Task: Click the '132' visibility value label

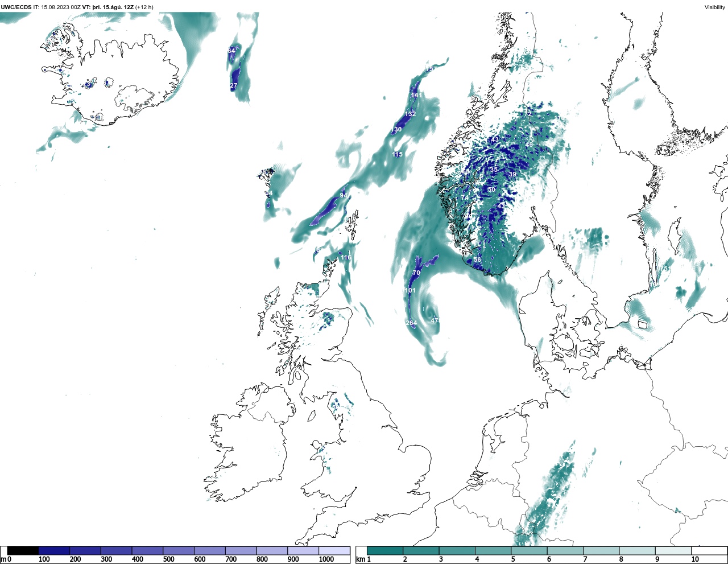Action: 410,114
